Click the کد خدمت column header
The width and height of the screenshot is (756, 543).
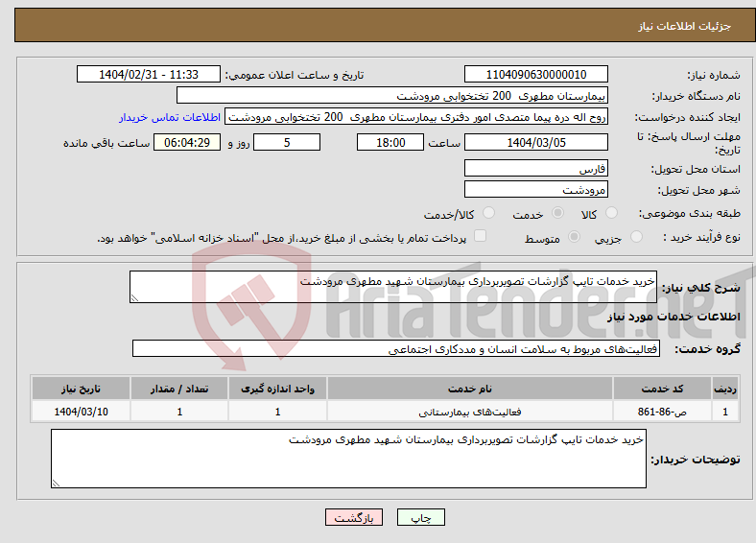pyautogui.click(x=663, y=389)
